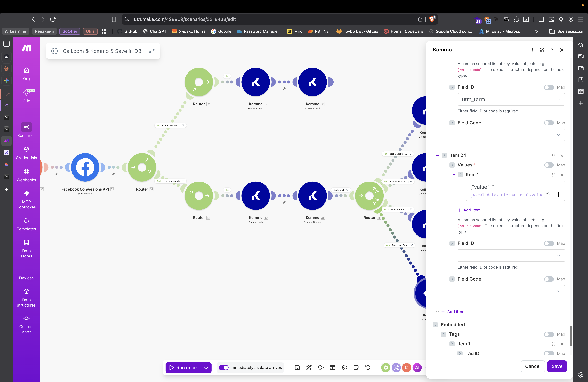588x382 pixels.
Task: Open scenario settings gear in bottom toolbar
Action: [x=344, y=367]
